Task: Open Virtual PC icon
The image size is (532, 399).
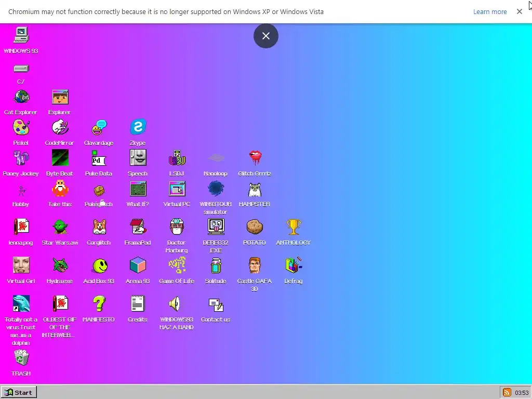Action: click(177, 189)
